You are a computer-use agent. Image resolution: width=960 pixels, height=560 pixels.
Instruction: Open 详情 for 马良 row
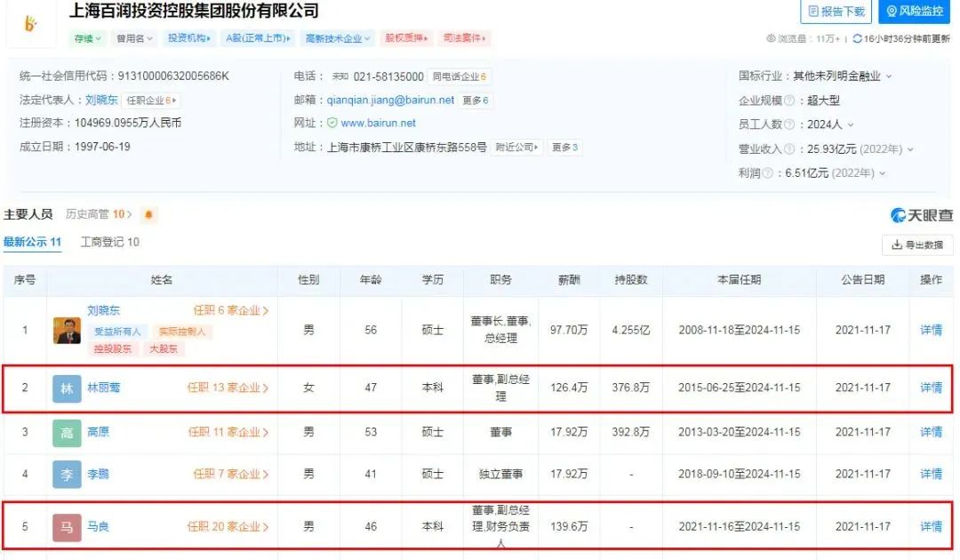931,526
